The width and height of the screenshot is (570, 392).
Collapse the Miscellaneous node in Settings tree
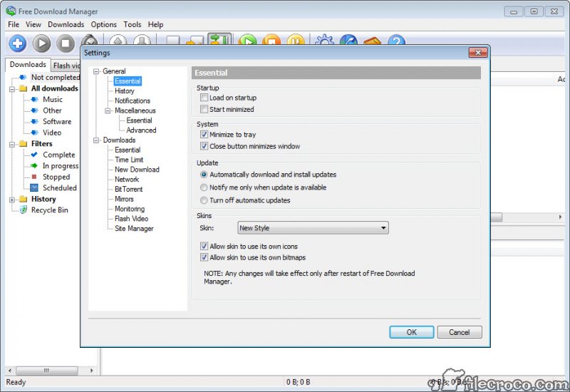tap(108, 111)
